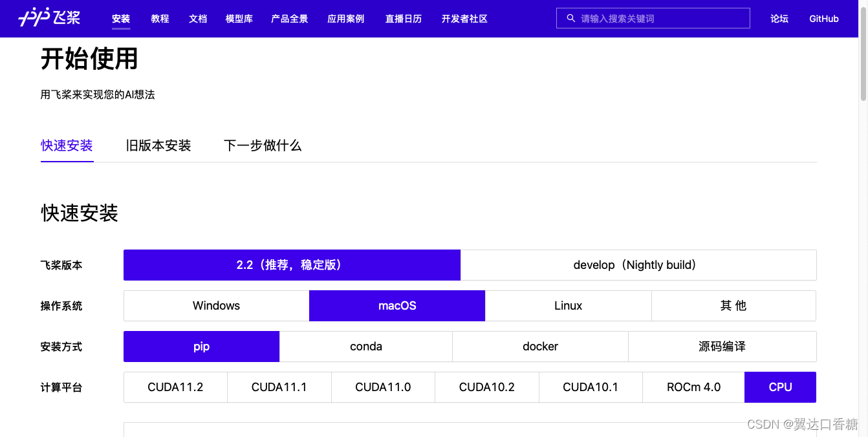Choose Linux operating system

(568, 306)
